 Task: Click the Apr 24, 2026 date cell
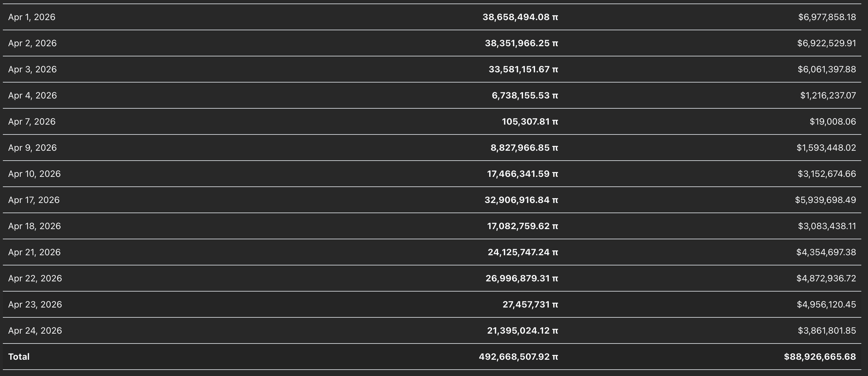(x=35, y=330)
